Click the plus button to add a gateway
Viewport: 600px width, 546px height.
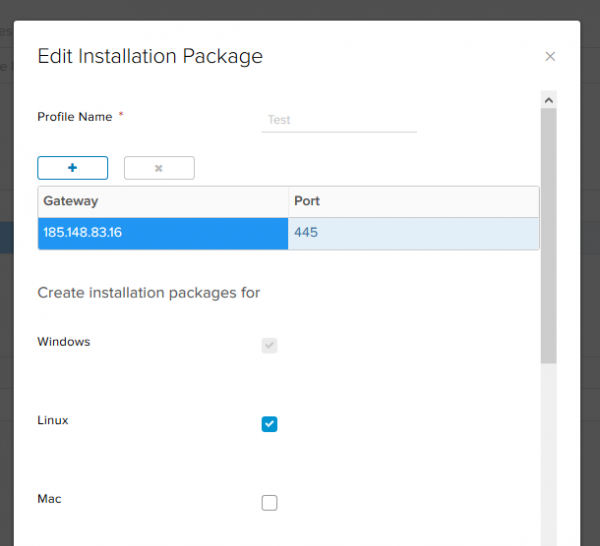(72, 168)
